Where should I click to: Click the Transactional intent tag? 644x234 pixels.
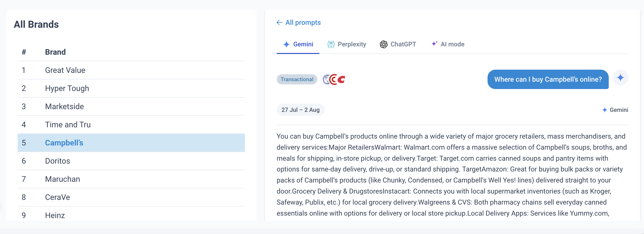point(297,79)
